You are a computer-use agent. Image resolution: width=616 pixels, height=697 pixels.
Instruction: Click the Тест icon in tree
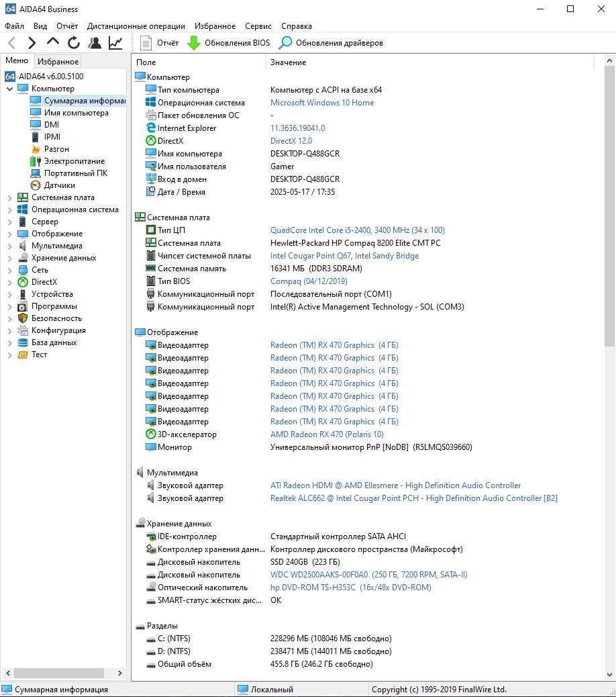tap(23, 355)
